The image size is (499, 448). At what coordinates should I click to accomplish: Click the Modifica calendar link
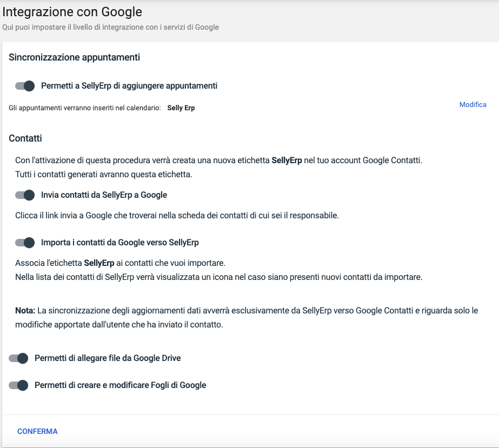(x=473, y=105)
